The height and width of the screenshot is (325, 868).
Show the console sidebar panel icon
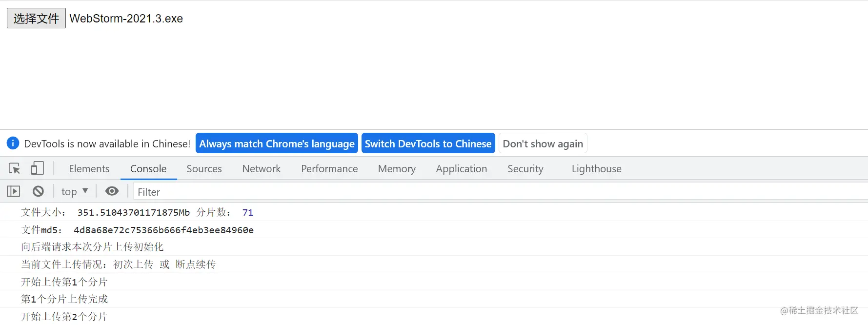pyautogui.click(x=14, y=191)
